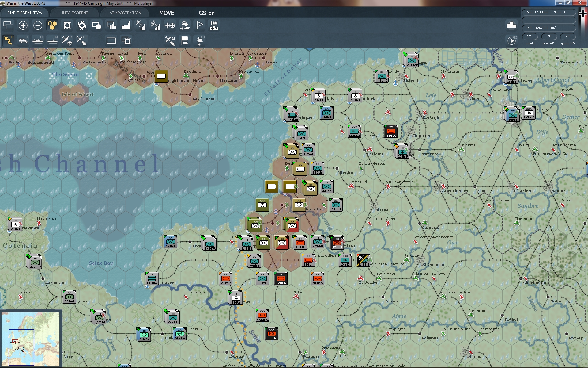The image size is (588, 368).
Task: Open the Administration tab
Action: coord(125,13)
